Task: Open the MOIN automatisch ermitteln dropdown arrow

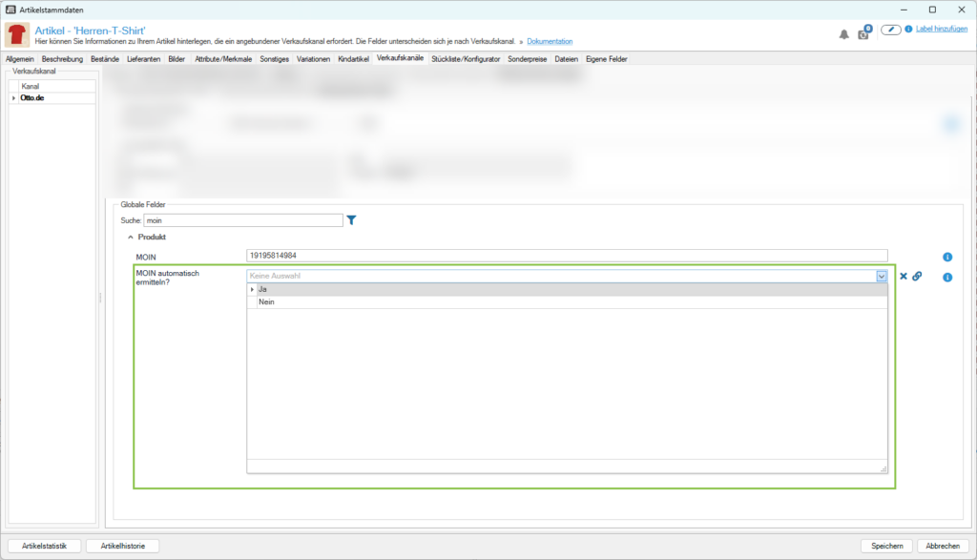Action: point(881,277)
